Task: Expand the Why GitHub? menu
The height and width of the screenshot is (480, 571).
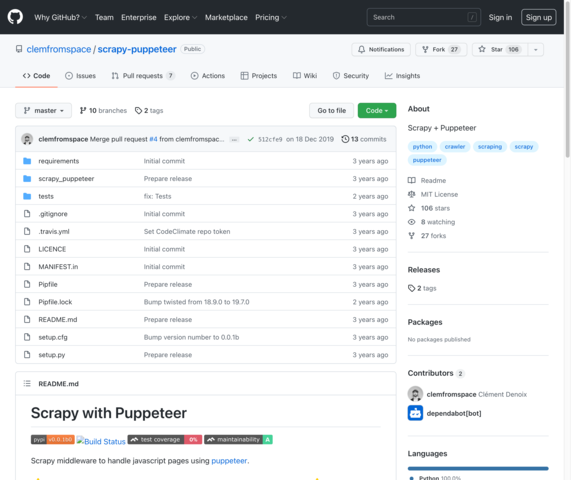Action: click(60, 17)
